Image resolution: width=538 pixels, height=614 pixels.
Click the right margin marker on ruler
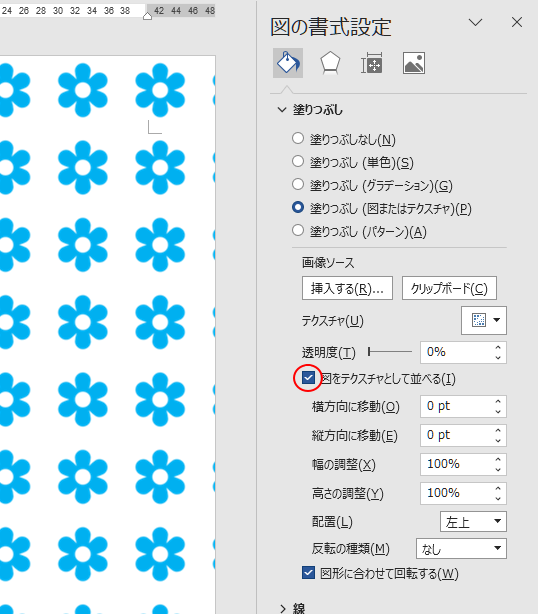147,16
